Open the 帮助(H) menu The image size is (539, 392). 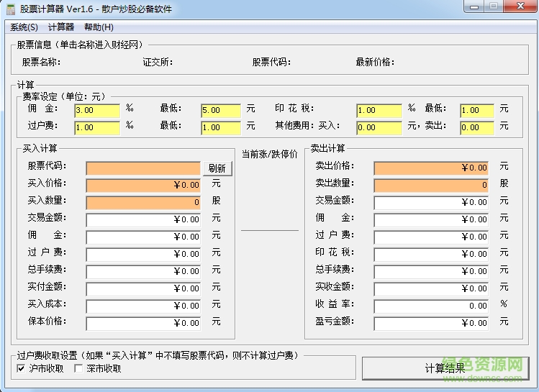pos(99,27)
